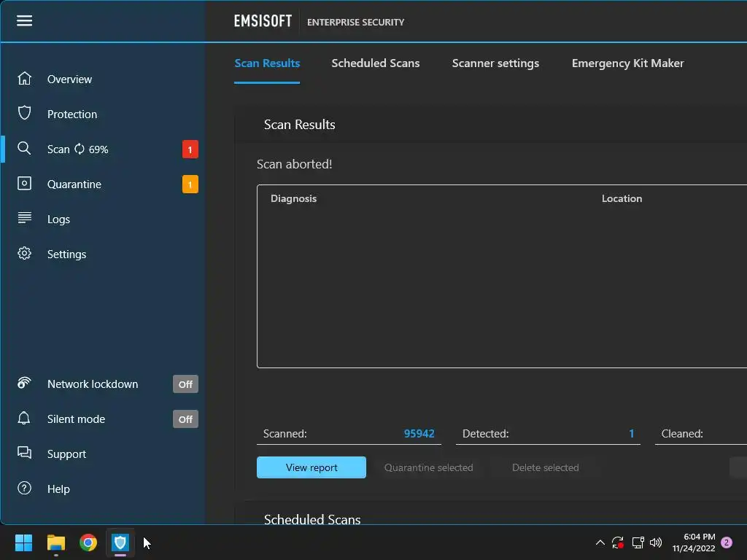This screenshot has height=560, width=747.
Task: Select Support in sidebar
Action: [66, 454]
